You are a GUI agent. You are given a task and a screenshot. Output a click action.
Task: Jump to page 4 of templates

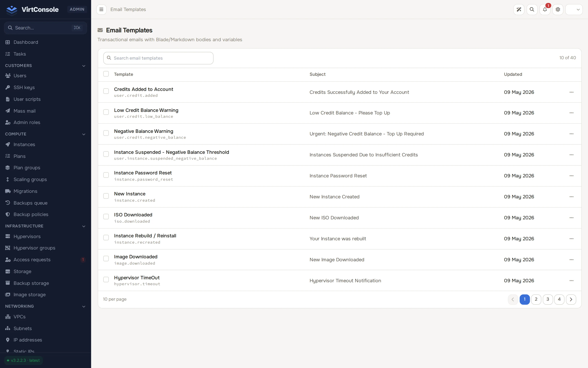click(x=559, y=299)
